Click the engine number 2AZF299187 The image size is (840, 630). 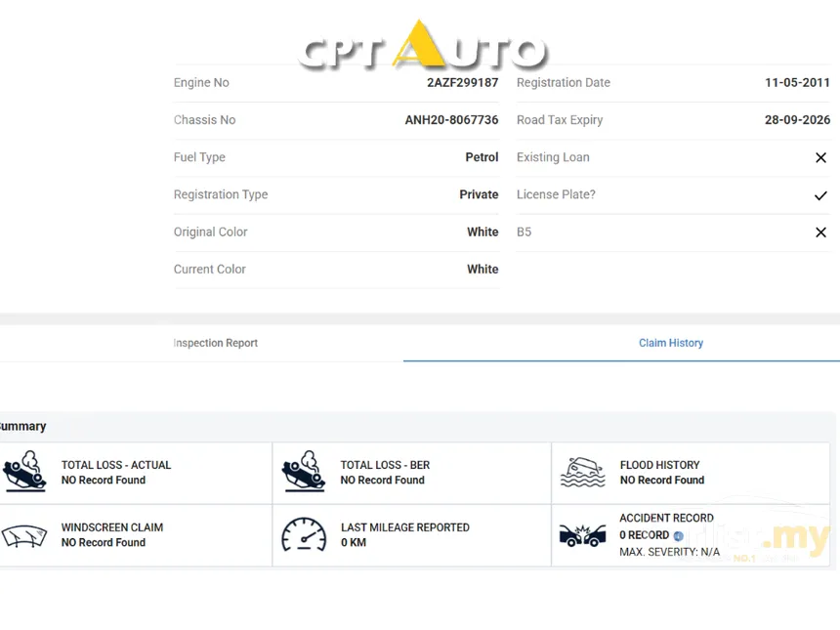tap(462, 82)
